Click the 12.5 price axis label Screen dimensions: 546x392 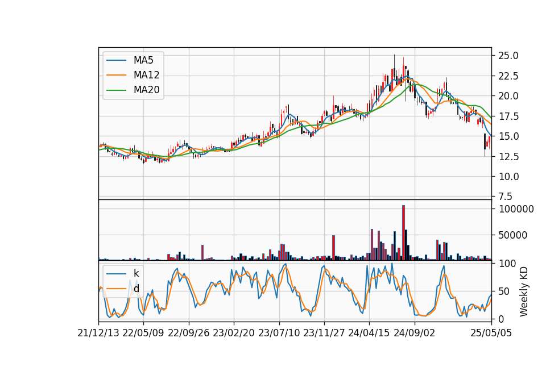tap(508, 157)
